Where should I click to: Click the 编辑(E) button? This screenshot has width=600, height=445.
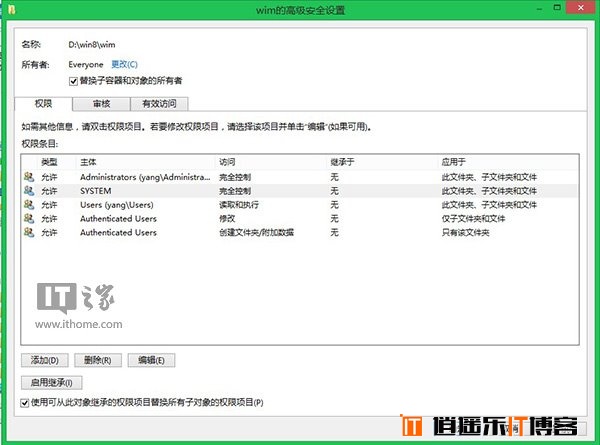pos(152,360)
